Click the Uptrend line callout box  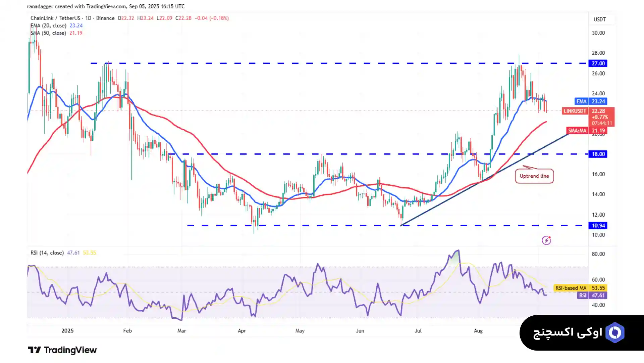[534, 176]
